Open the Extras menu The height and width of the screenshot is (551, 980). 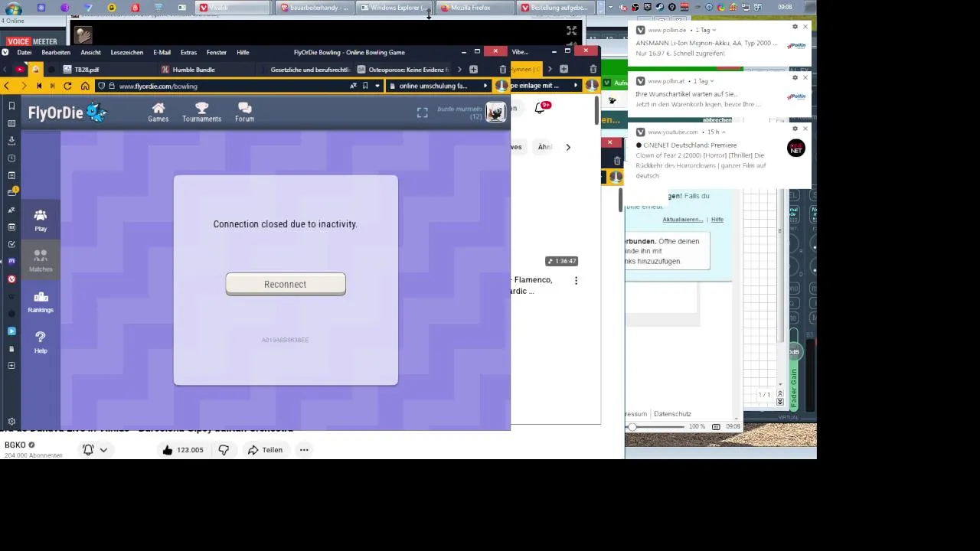point(188,52)
